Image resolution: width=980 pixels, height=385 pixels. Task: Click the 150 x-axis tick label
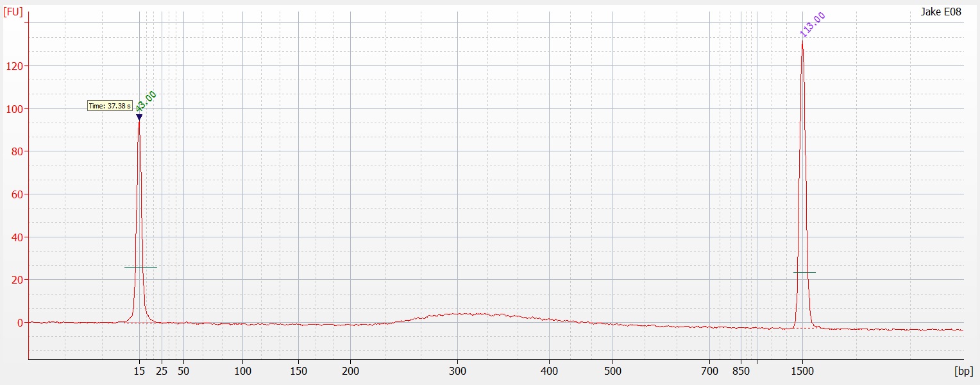point(298,371)
